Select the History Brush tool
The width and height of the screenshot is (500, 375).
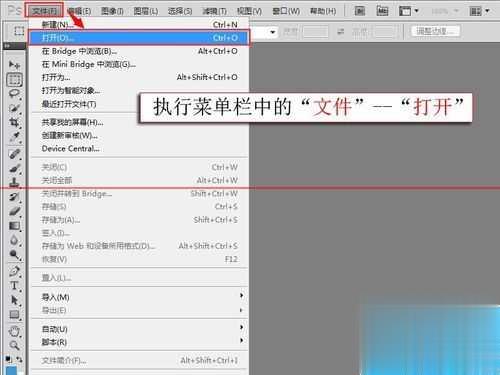click(14, 197)
